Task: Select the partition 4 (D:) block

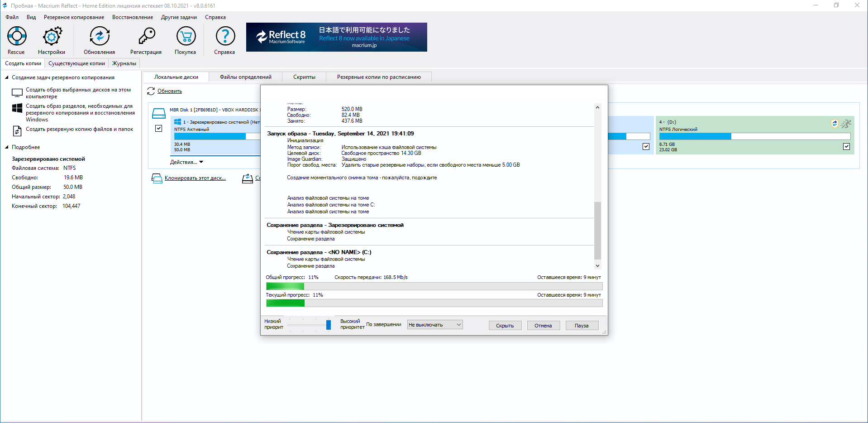Action: tap(755, 135)
